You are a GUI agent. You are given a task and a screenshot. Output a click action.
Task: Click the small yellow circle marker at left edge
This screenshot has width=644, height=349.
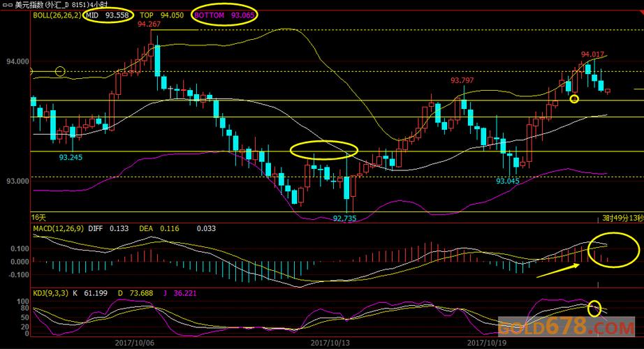click(x=59, y=71)
